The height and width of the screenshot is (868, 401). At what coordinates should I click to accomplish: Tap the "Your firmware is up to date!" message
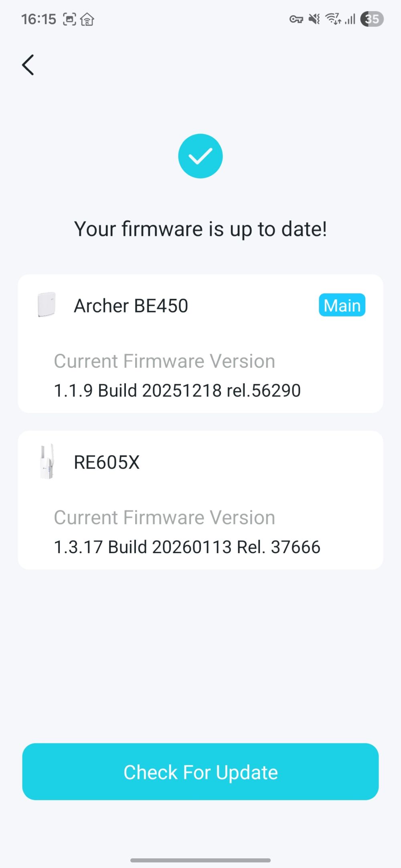tap(200, 229)
